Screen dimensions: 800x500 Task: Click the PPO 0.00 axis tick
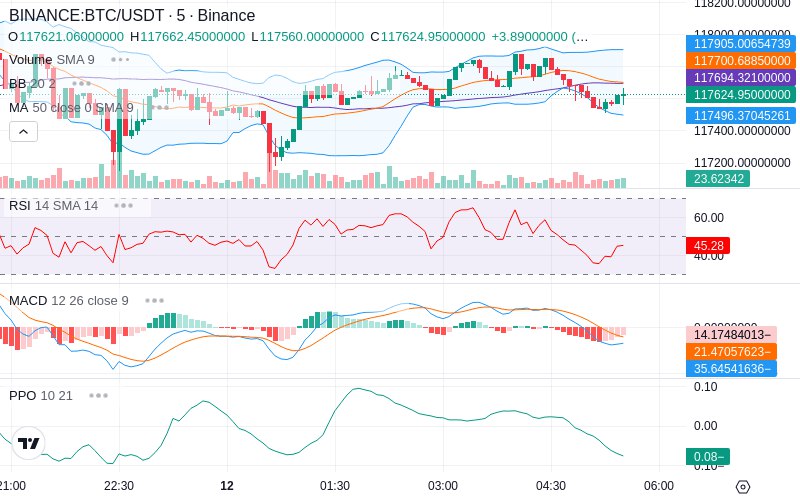coord(706,426)
